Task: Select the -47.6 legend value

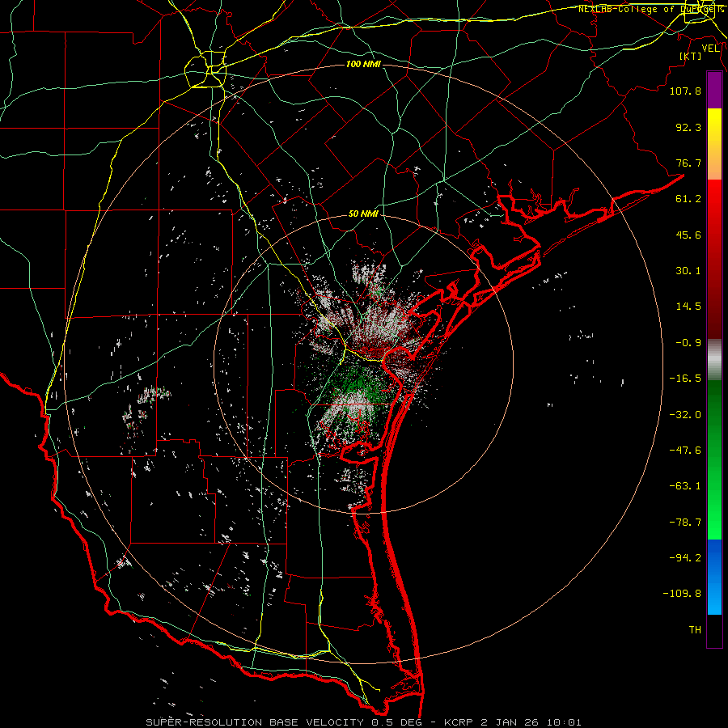Action: [685, 451]
